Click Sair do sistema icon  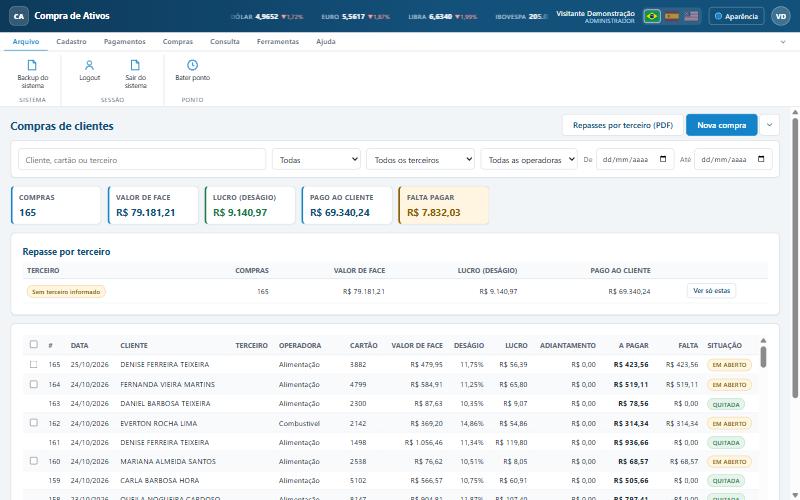pyautogui.click(x=135, y=65)
